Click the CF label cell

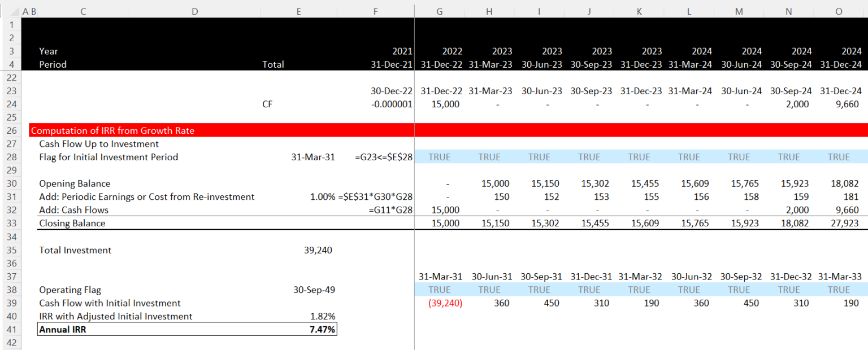coord(267,104)
